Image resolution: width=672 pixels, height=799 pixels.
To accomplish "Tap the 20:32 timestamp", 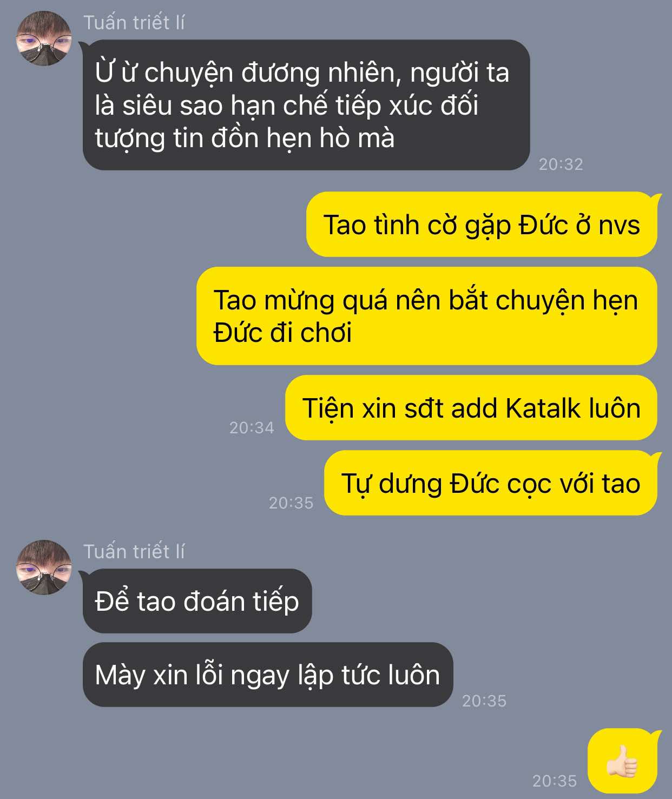I will (561, 164).
